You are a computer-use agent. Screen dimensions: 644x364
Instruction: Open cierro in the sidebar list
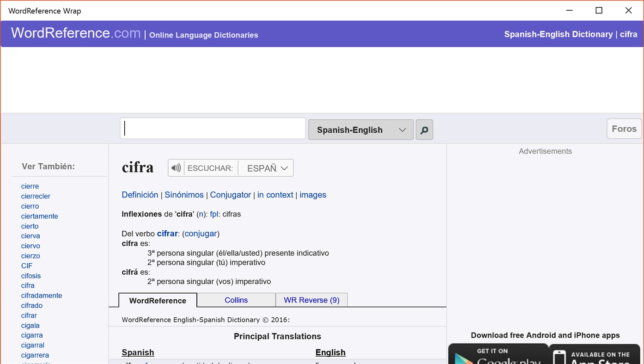click(30, 206)
